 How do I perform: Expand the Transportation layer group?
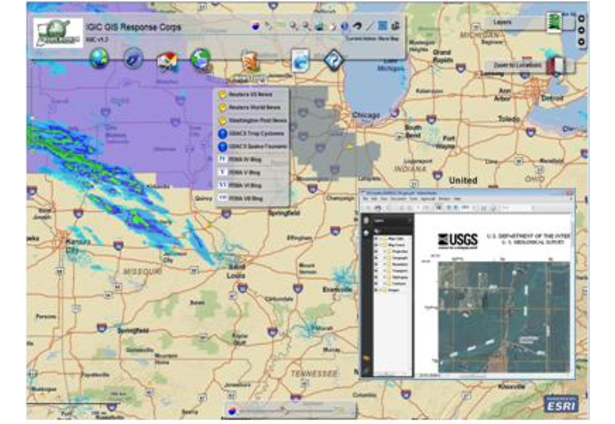pyautogui.click(x=385, y=270)
